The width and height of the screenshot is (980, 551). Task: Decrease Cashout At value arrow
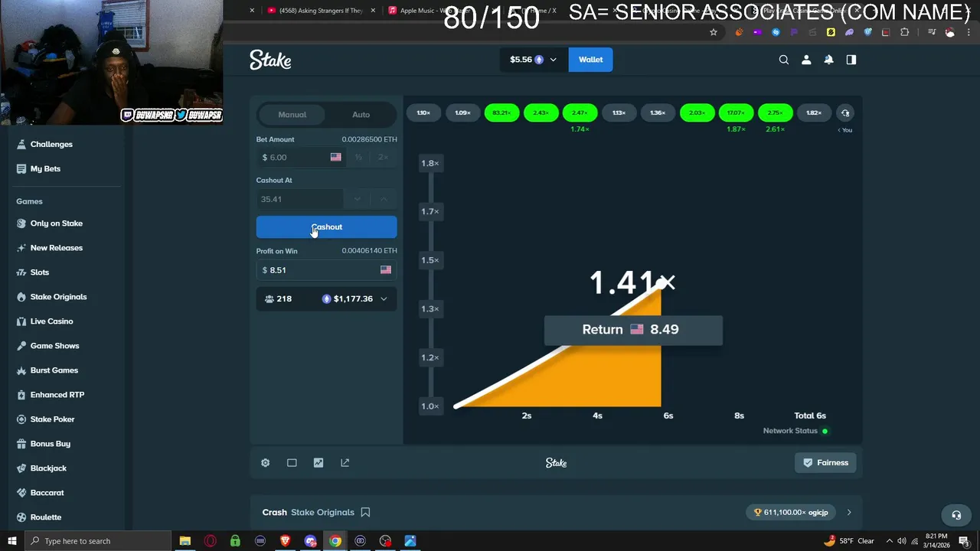[357, 199]
